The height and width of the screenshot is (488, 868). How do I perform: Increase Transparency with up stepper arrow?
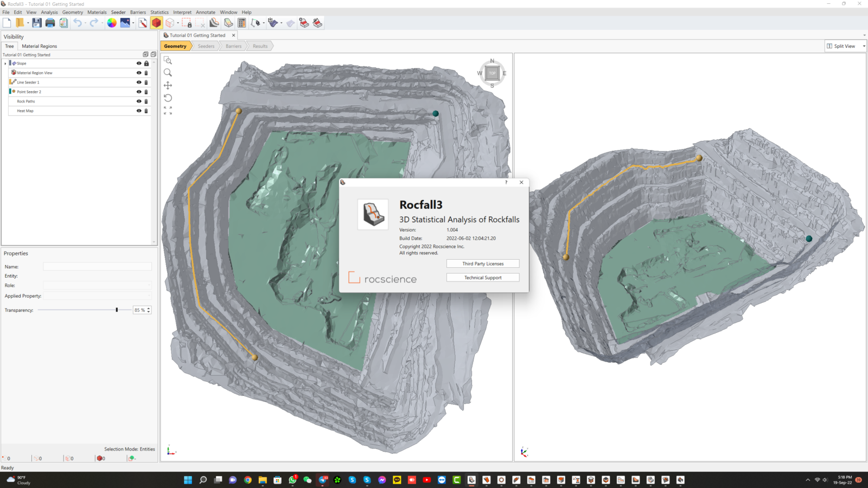[149, 308]
